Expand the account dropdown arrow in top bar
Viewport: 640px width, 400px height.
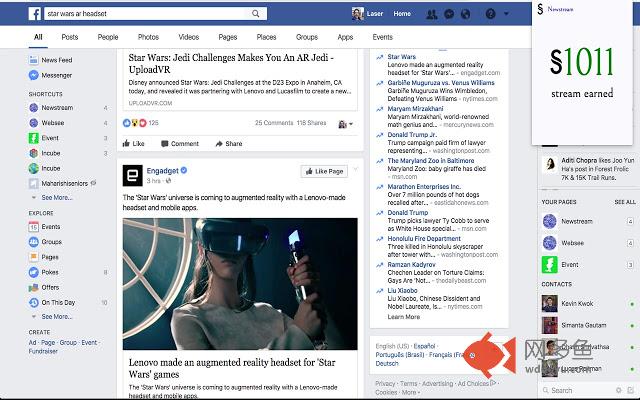pos(506,13)
